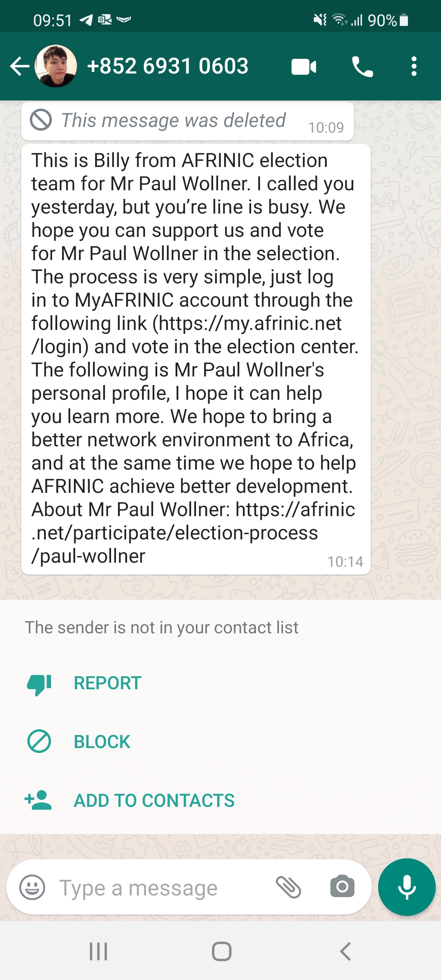Open the emoji picker

pyautogui.click(x=32, y=887)
